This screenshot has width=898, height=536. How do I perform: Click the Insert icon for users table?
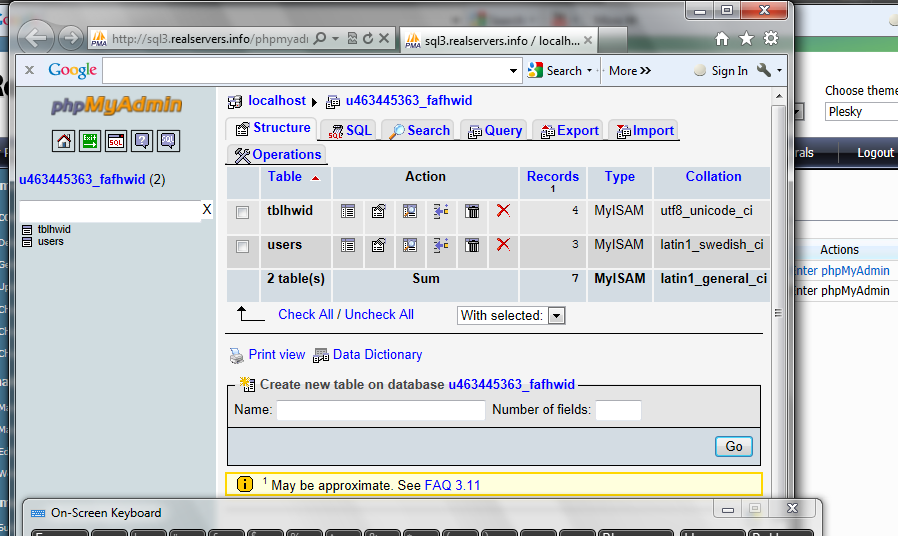pos(440,246)
